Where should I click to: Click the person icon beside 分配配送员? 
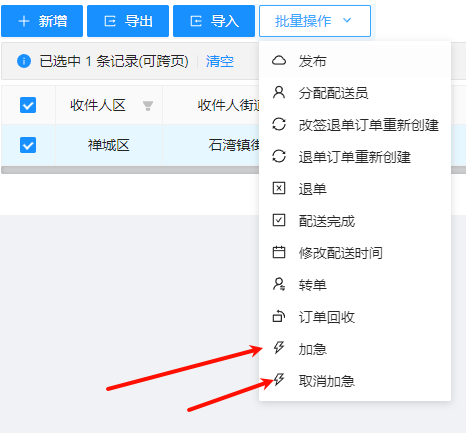[x=279, y=92]
